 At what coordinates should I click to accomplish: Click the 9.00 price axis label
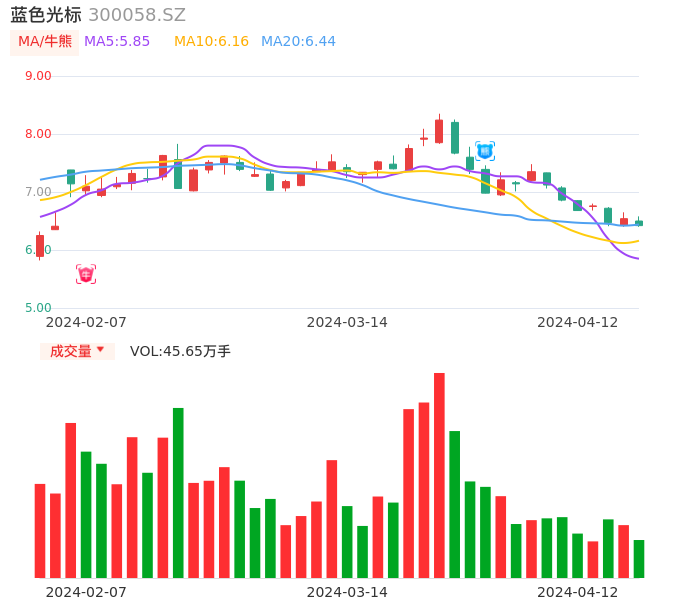[x=38, y=76]
